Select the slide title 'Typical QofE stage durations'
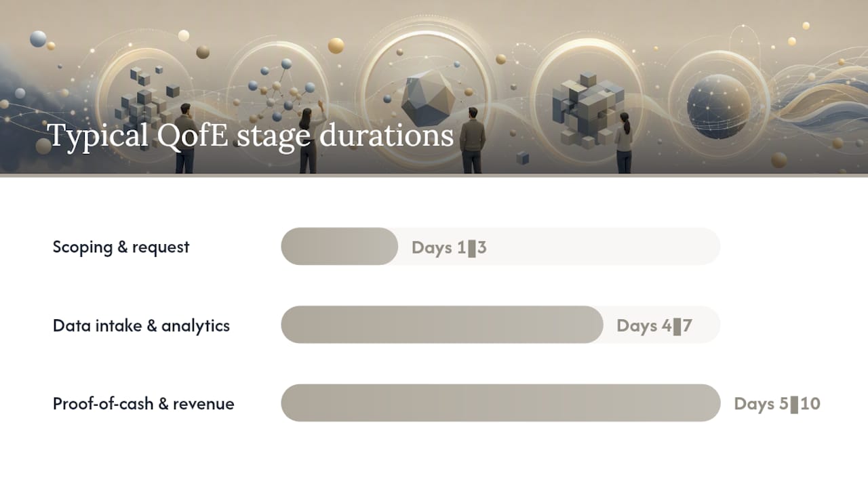This screenshot has height=488, width=868. [x=250, y=136]
